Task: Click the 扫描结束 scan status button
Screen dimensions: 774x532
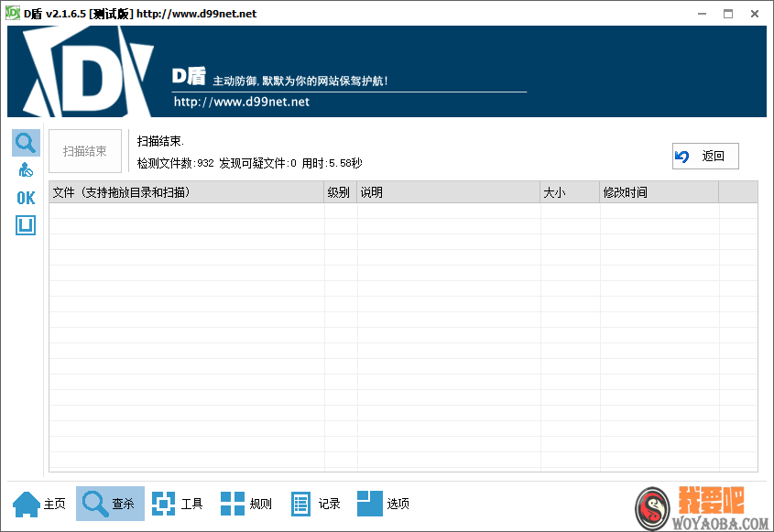Action: point(84,151)
